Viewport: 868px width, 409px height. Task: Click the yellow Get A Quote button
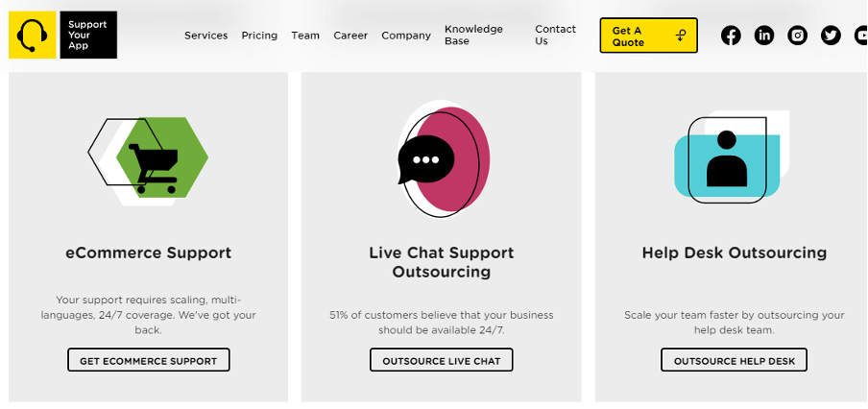click(649, 36)
